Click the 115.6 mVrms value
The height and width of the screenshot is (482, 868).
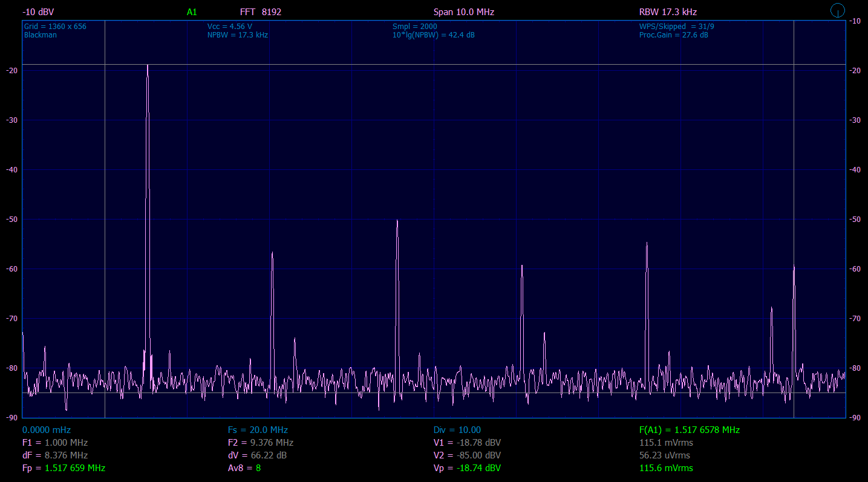point(666,468)
